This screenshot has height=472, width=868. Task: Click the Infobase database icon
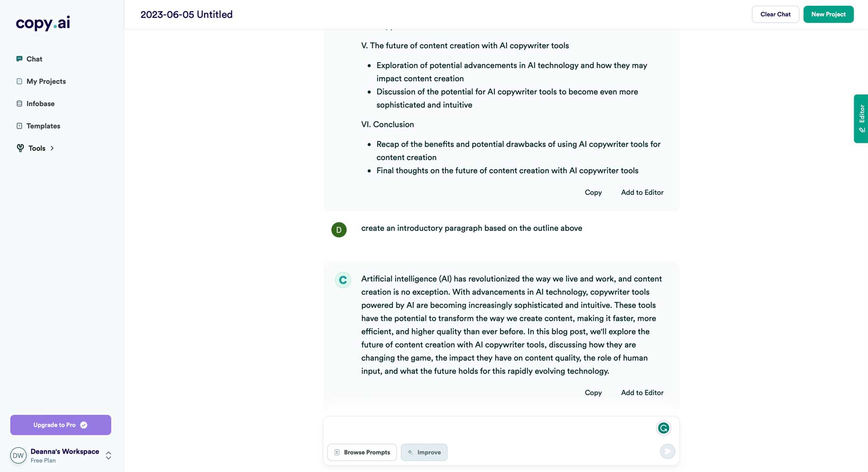tap(19, 104)
